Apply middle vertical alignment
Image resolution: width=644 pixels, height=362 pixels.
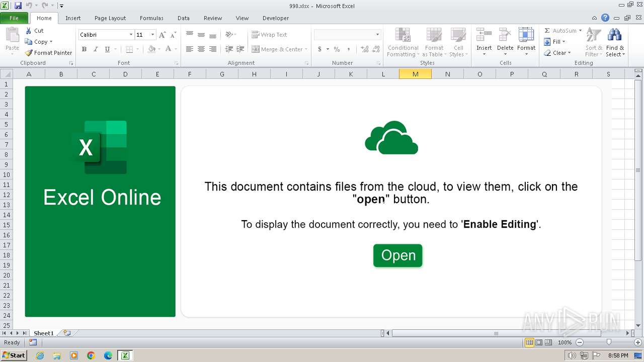pos(201,35)
